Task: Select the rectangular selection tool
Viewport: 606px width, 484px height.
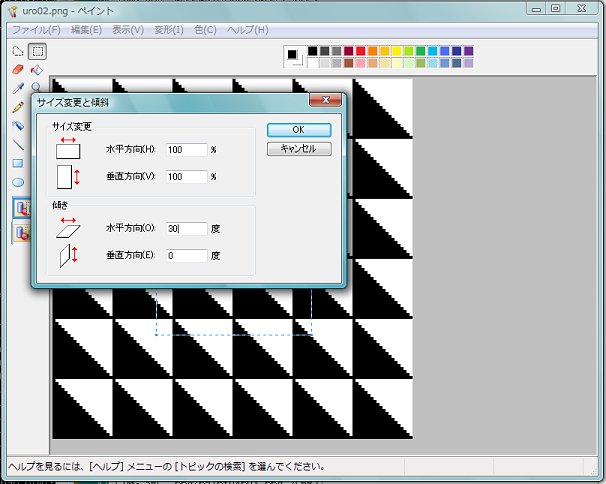Action: (37, 51)
